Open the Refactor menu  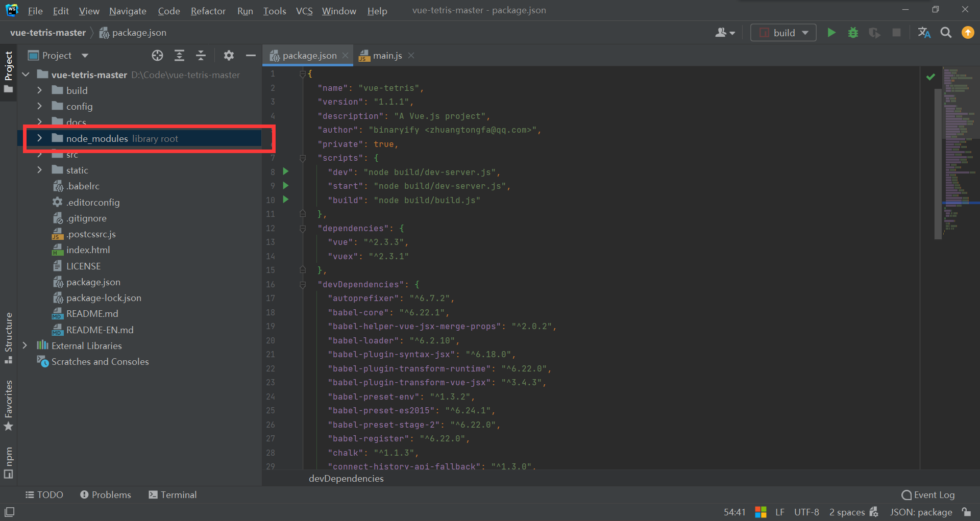pyautogui.click(x=208, y=11)
